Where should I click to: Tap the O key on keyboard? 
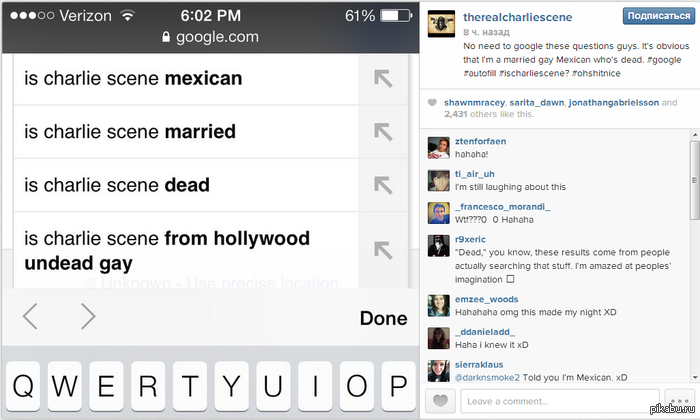point(357,387)
